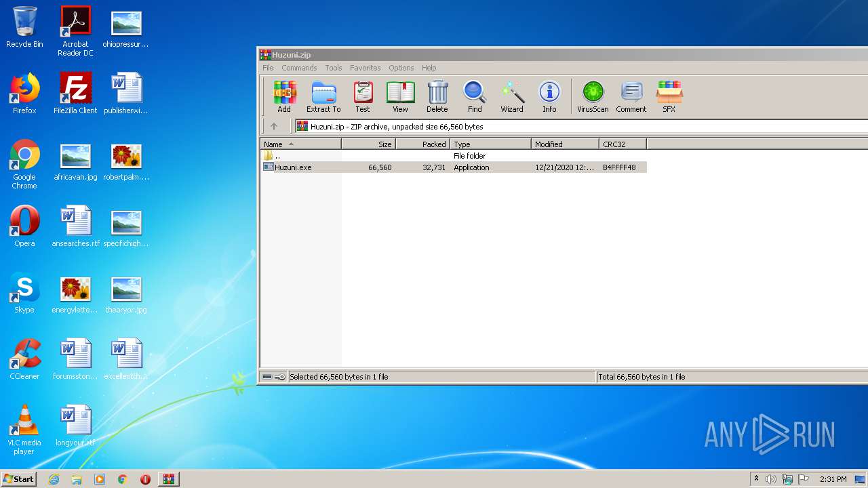
Task: Select the Recycle Bin desktop icon
Action: [24, 27]
